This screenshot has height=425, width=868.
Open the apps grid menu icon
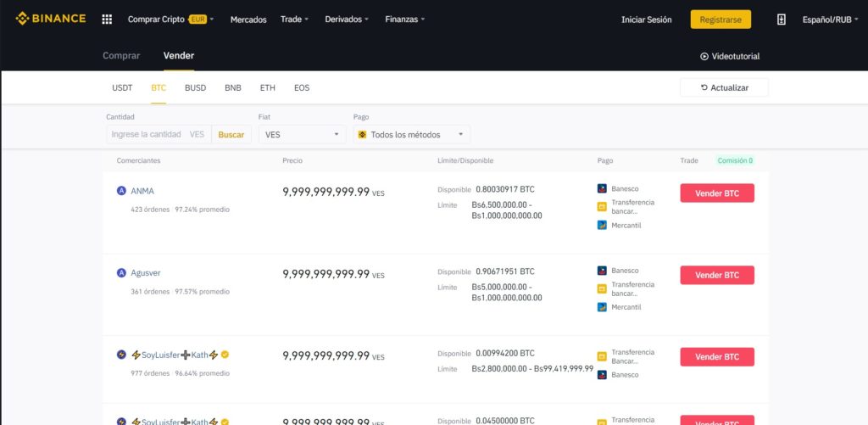tap(107, 20)
